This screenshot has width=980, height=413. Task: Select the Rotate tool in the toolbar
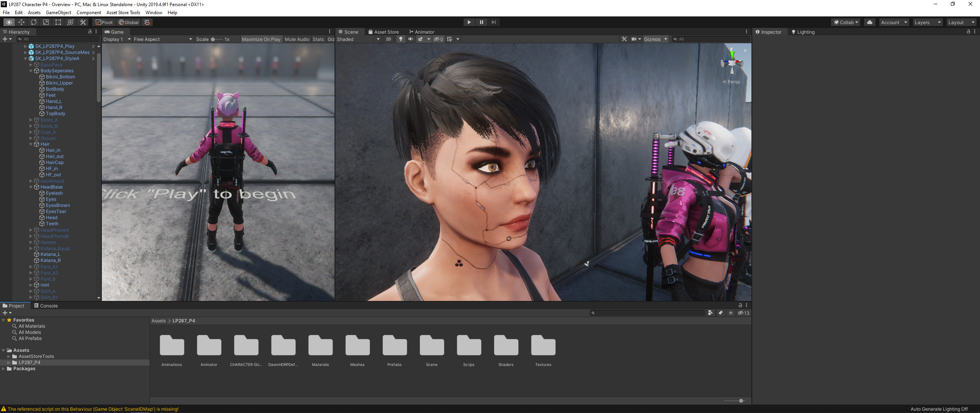click(34, 22)
